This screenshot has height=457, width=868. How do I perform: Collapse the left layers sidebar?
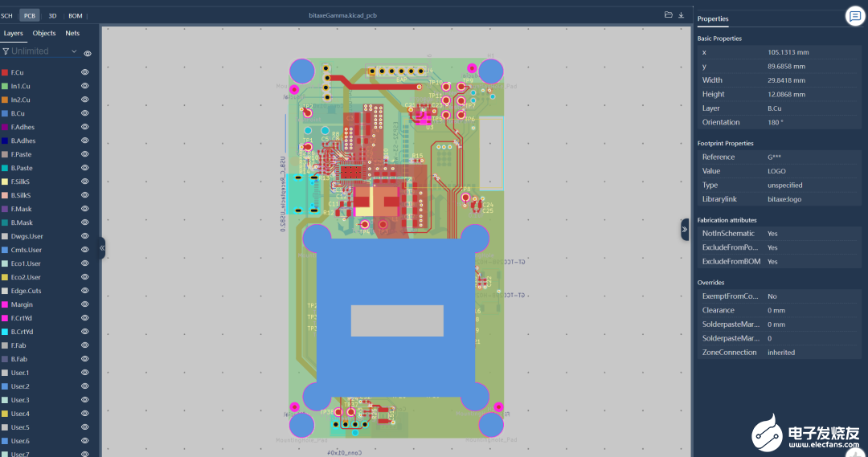coord(102,248)
